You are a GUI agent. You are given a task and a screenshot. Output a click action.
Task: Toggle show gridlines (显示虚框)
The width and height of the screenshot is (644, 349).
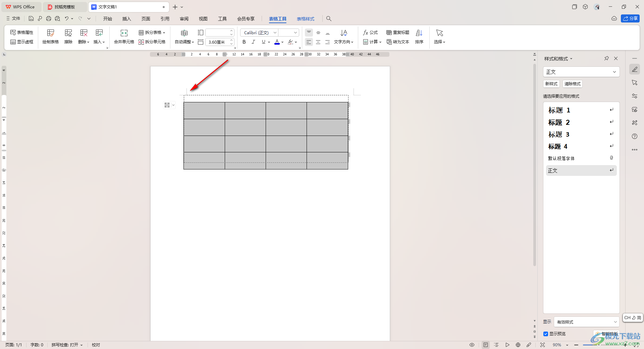[22, 42]
